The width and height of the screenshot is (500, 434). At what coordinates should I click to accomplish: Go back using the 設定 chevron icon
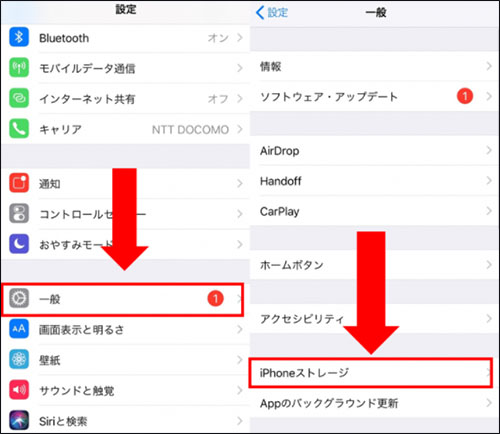click(x=260, y=13)
